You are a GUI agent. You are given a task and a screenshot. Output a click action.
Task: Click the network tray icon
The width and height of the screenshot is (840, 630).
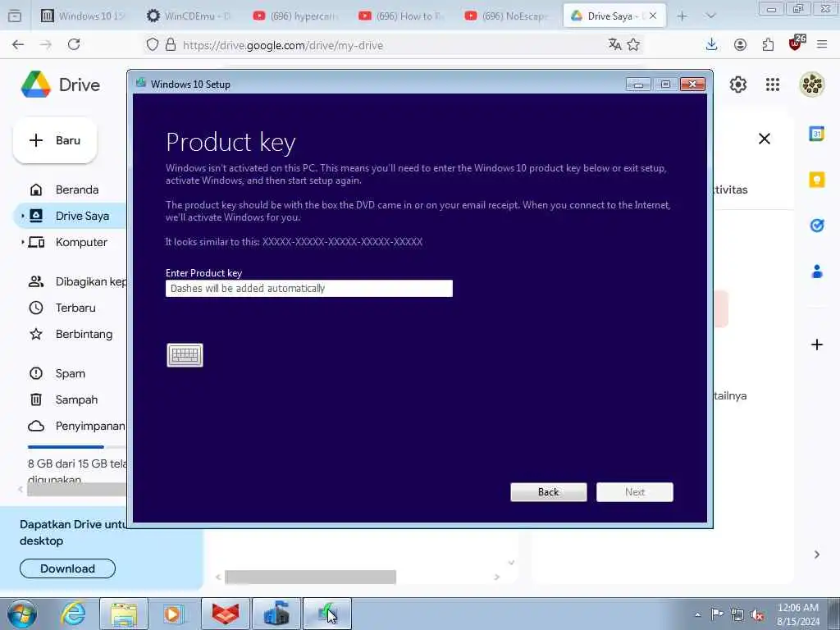[x=737, y=614]
